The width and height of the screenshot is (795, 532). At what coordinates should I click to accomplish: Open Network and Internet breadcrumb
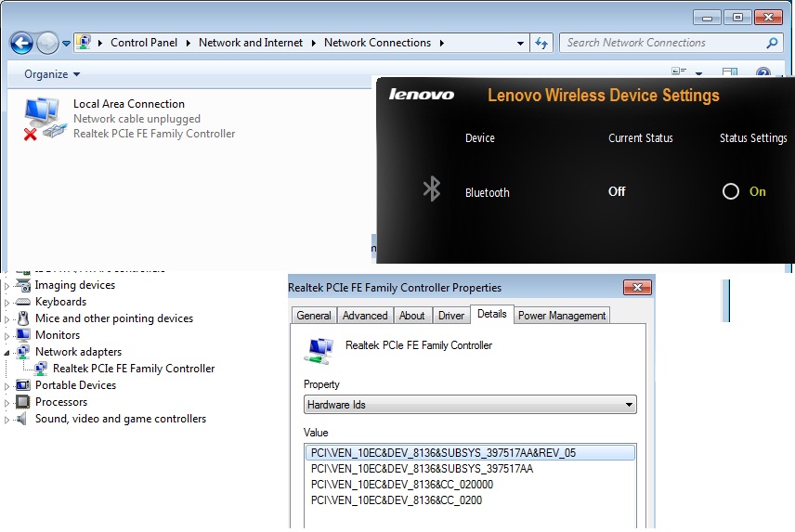[x=251, y=43]
